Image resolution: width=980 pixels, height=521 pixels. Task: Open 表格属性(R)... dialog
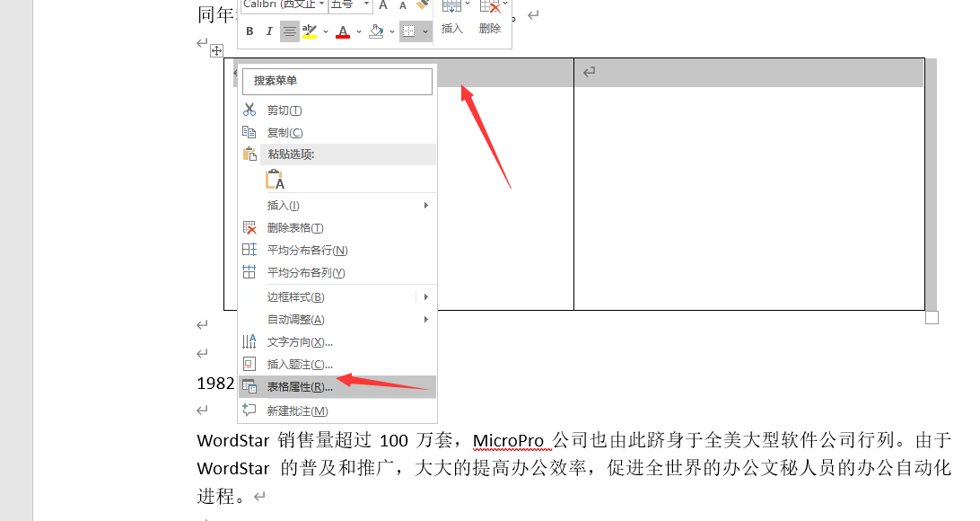(337, 387)
